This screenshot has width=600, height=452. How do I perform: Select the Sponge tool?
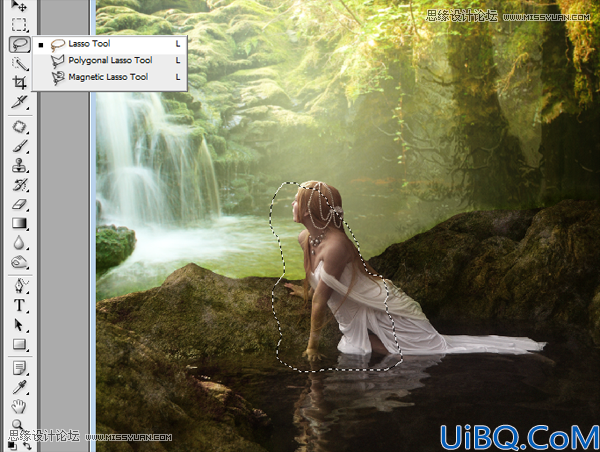(19, 262)
